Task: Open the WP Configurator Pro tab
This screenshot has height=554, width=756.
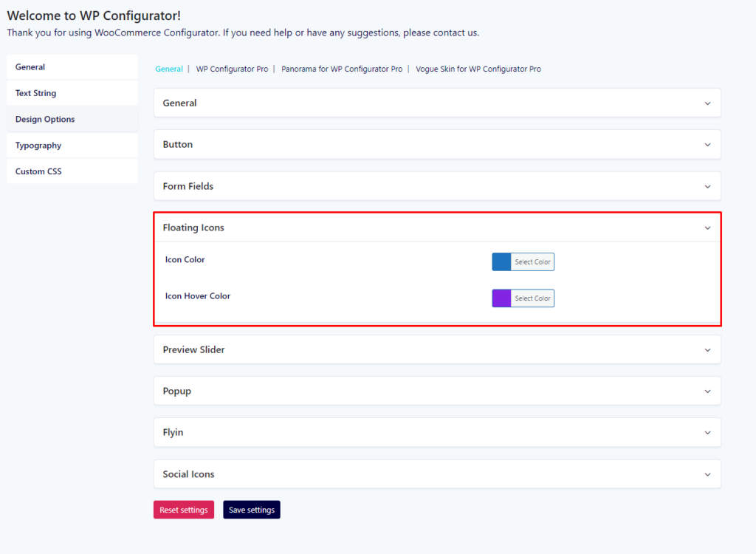Action: click(x=232, y=69)
